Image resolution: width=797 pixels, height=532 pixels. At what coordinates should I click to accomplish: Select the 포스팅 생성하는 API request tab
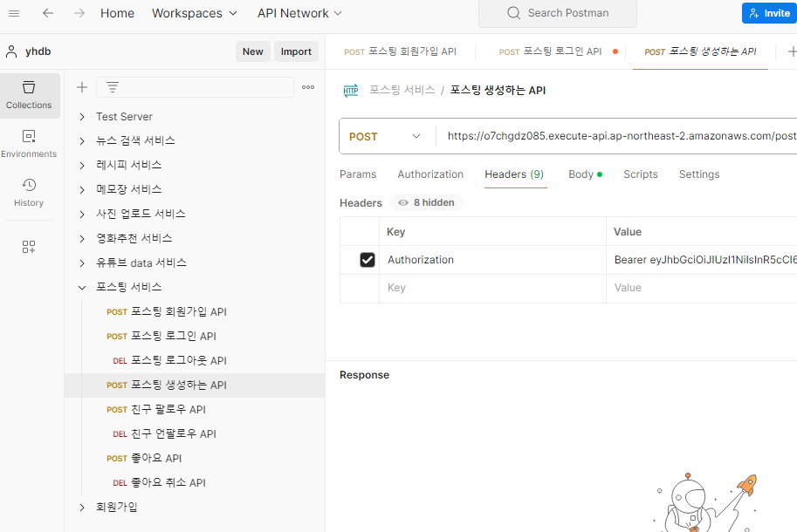tap(700, 51)
